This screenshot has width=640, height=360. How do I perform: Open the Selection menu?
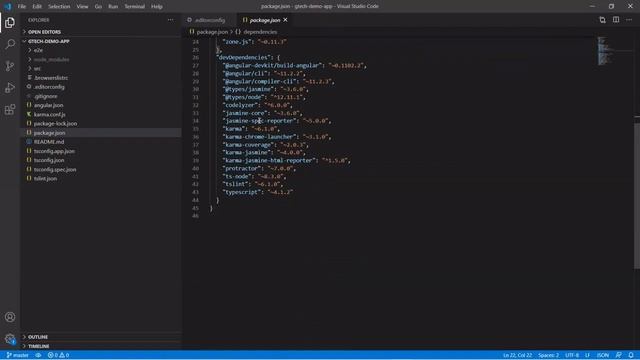click(59, 7)
